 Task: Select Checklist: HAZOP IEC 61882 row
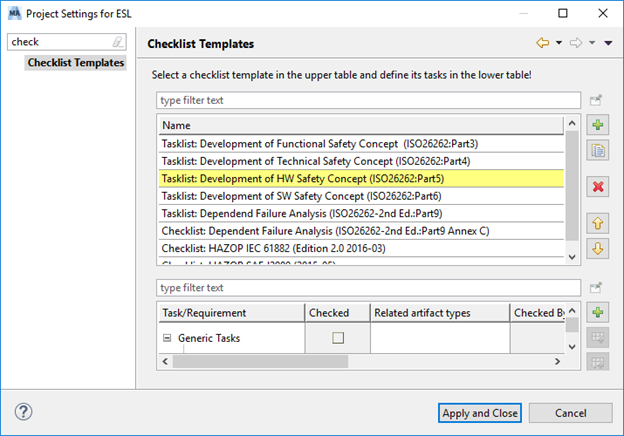pyautogui.click(x=360, y=246)
